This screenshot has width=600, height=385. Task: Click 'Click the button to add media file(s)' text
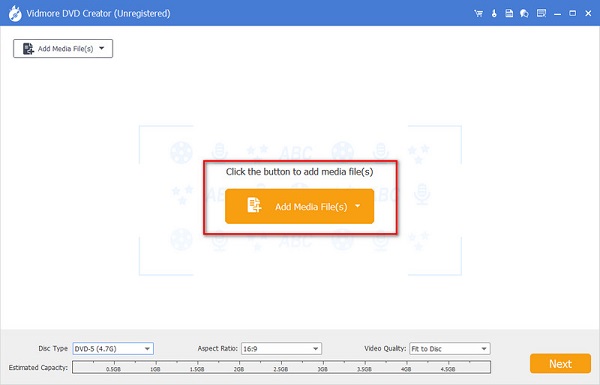coord(299,172)
